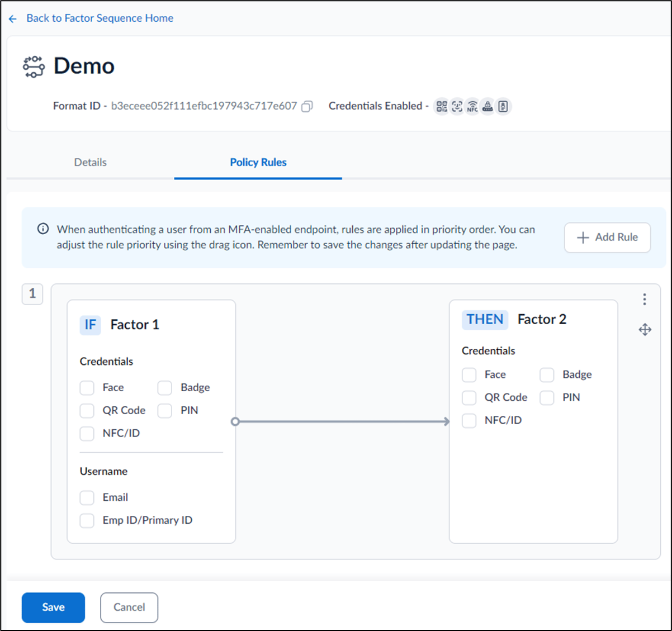
Task: Enable Face under Factor 2
Action: click(x=469, y=375)
